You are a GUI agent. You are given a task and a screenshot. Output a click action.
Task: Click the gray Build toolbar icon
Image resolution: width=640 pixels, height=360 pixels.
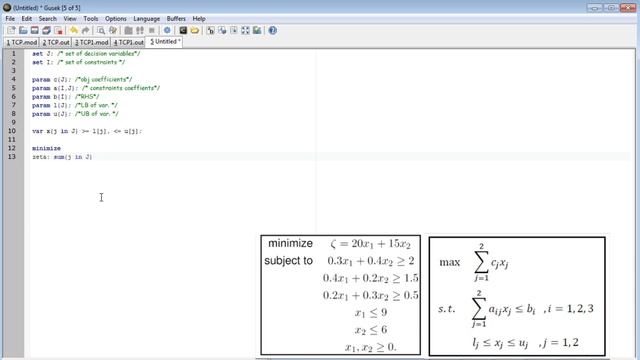(x=140, y=30)
